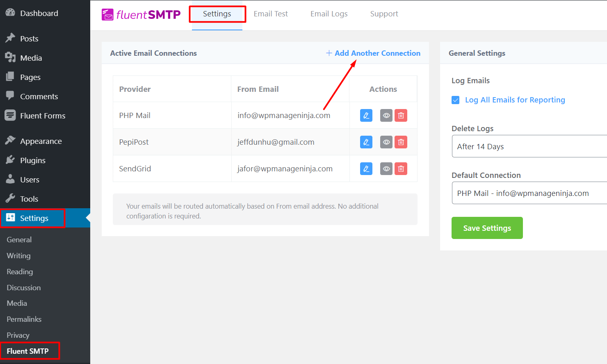The width and height of the screenshot is (607, 364).
Task: View the PHP Mail connection details
Action: (x=386, y=116)
